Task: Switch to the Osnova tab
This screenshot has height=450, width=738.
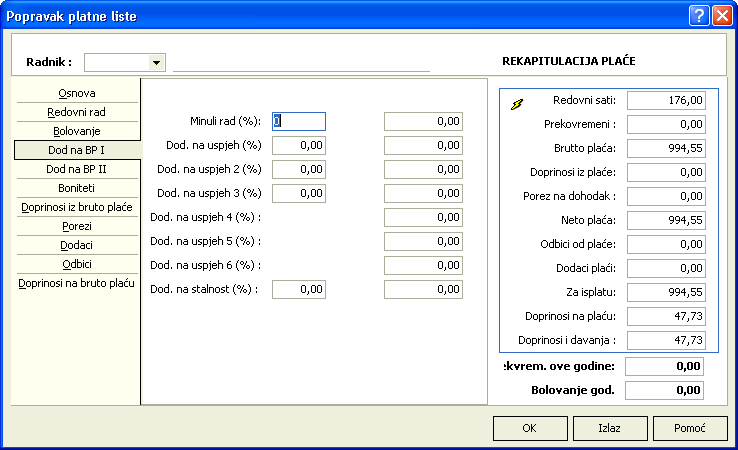Action: coord(77,93)
